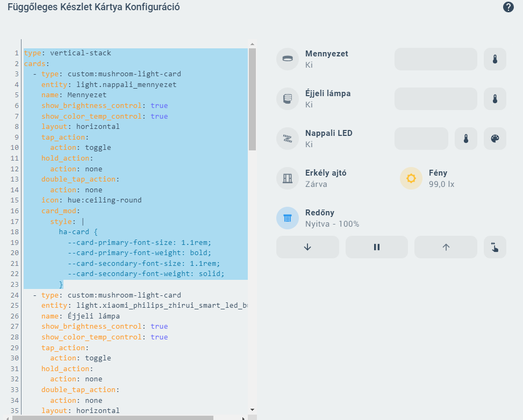Lower the Redőny shutter with down arrow
Viewport: 523px width, 420px height.
tap(307, 247)
